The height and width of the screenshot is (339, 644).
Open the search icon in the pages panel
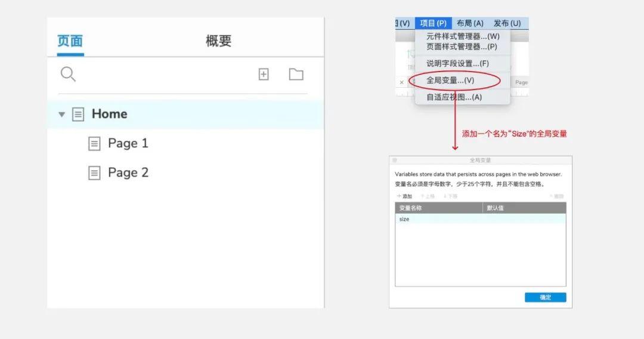point(68,75)
